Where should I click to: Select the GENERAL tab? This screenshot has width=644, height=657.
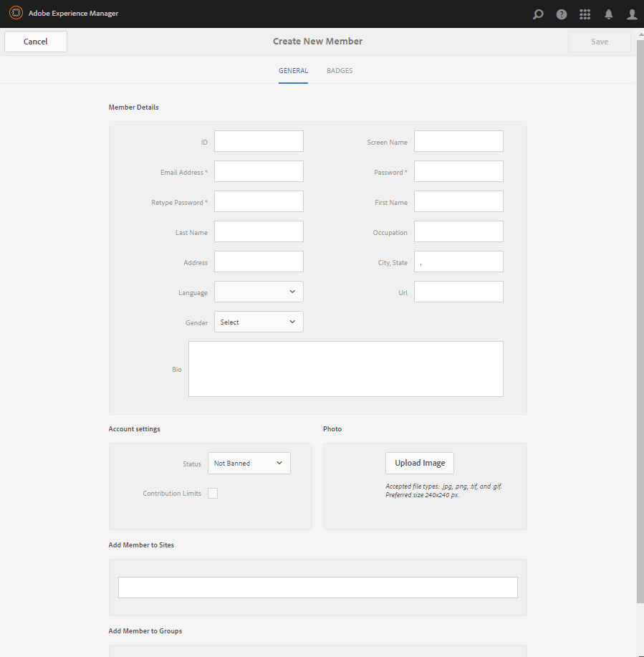293,70
